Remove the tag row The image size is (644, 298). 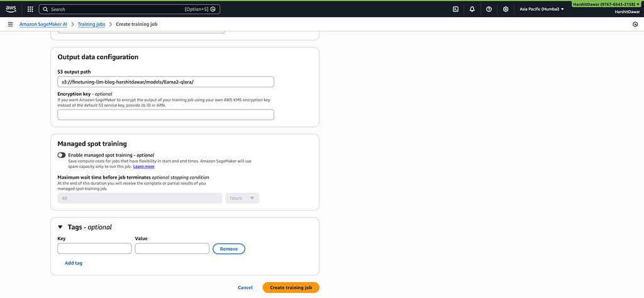tap(229, 249)
